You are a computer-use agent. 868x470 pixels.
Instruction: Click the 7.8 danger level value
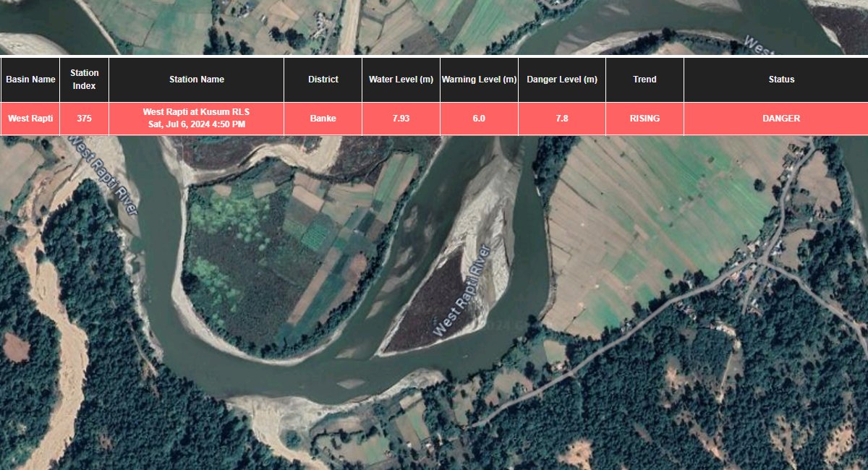562,119
